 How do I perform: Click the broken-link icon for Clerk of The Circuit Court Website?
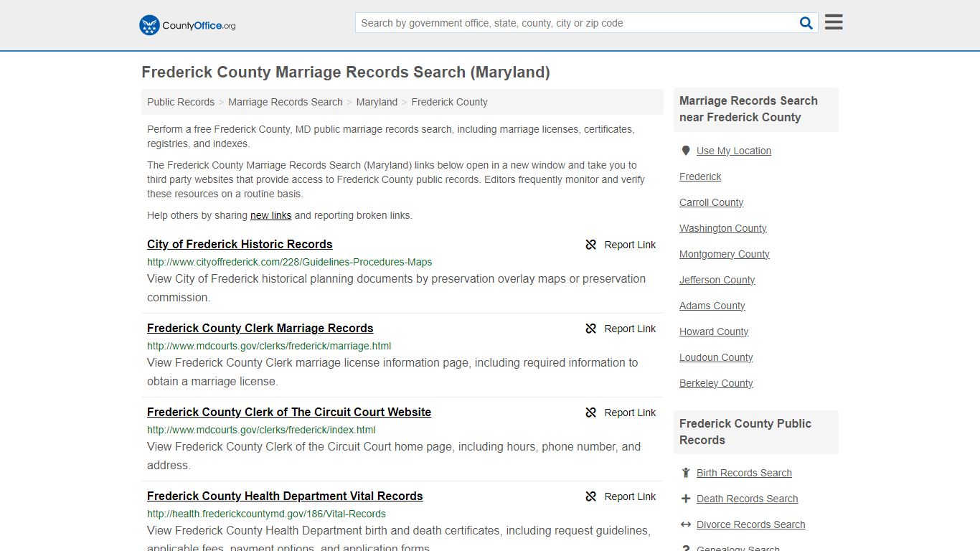pyautogui.click(x=591, y=413)
